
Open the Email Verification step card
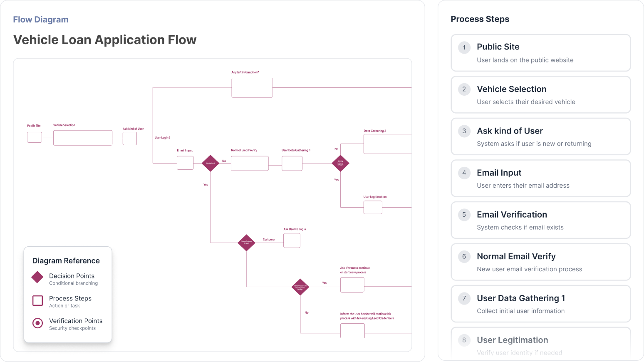coord(540,220)
